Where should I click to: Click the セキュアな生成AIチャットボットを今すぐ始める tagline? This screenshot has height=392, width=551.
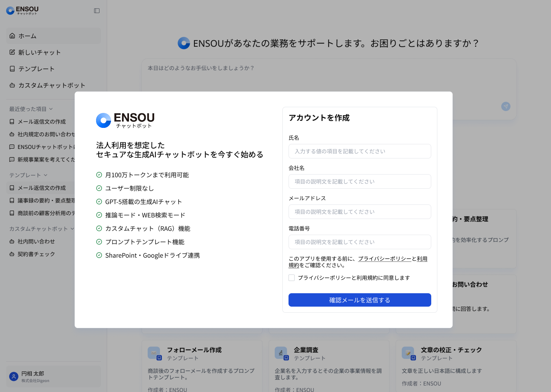pyautogui.click(x=180, y=154)
